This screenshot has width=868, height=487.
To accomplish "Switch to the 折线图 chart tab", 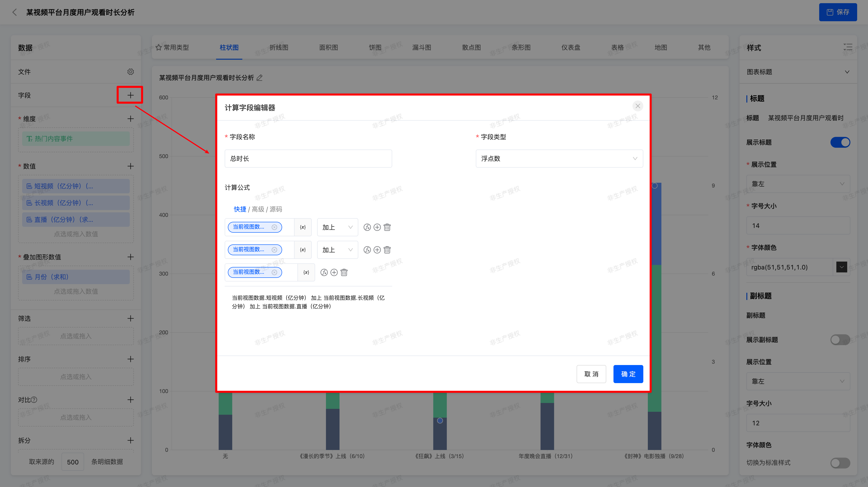I will pyautogui.click(x=279, y=47).
